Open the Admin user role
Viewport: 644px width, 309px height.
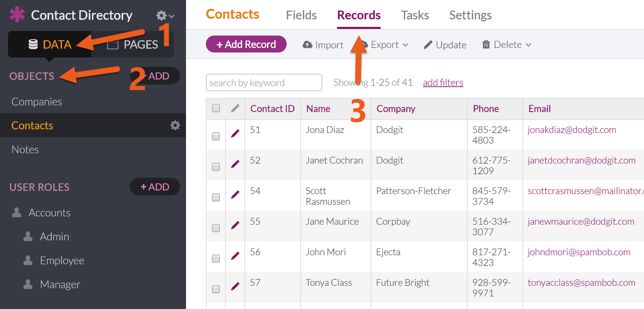pos(54,237)
